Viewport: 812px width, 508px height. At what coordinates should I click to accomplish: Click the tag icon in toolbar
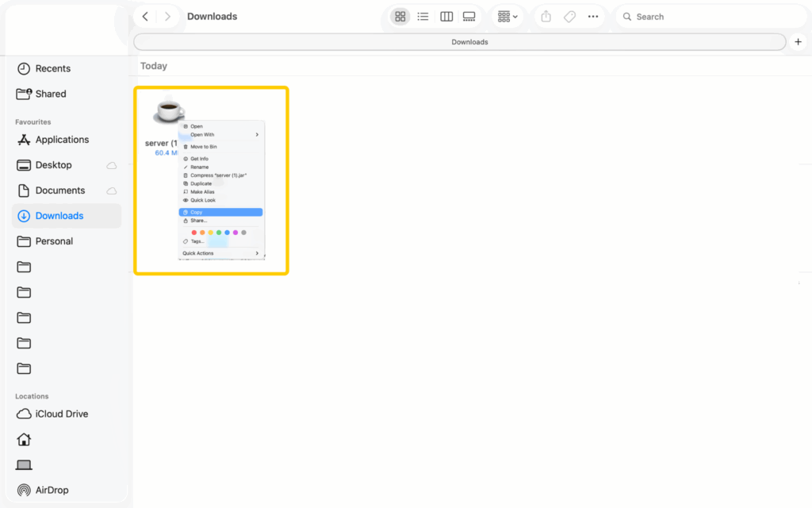tap(569, 17)
